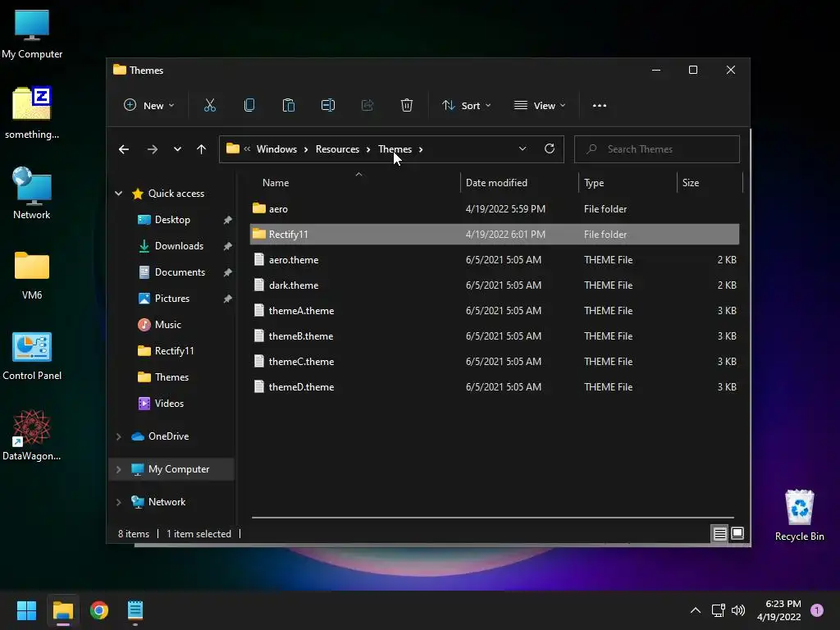The image size is (840, 630).
Task: Switch to large thumbnails view icon
Action: coord(737,533)
